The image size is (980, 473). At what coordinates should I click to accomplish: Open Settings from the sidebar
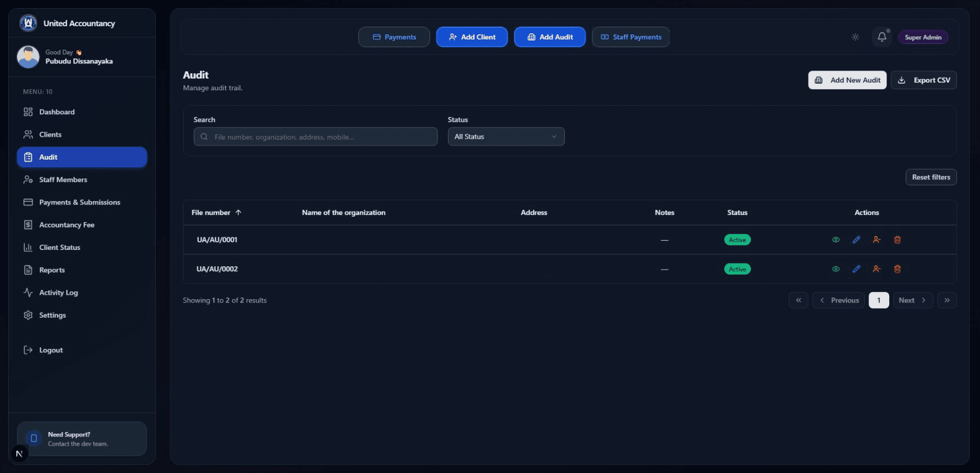pyautogui.click(x=82, y=315)
